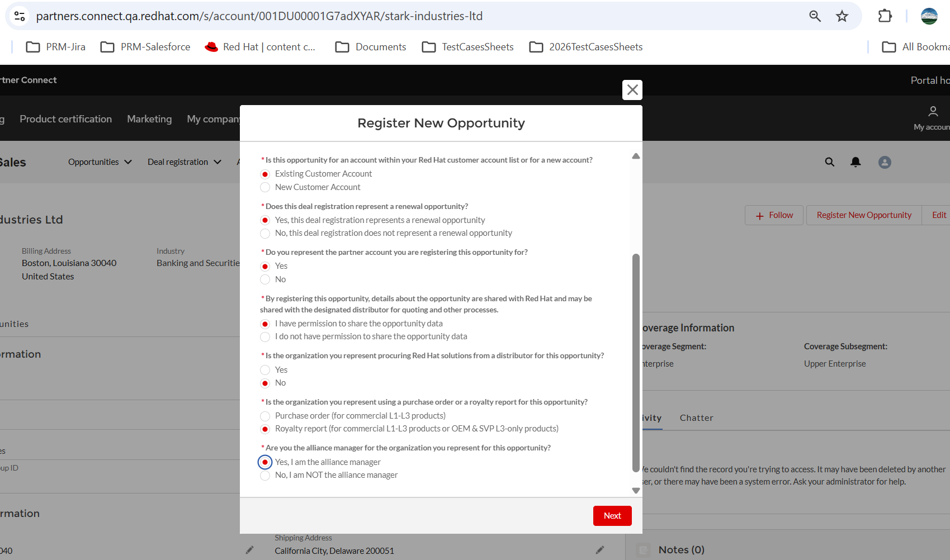Open the PRM-Jira bookmark folder
Viewport: 950px width, 560px height.
point(56,47)
